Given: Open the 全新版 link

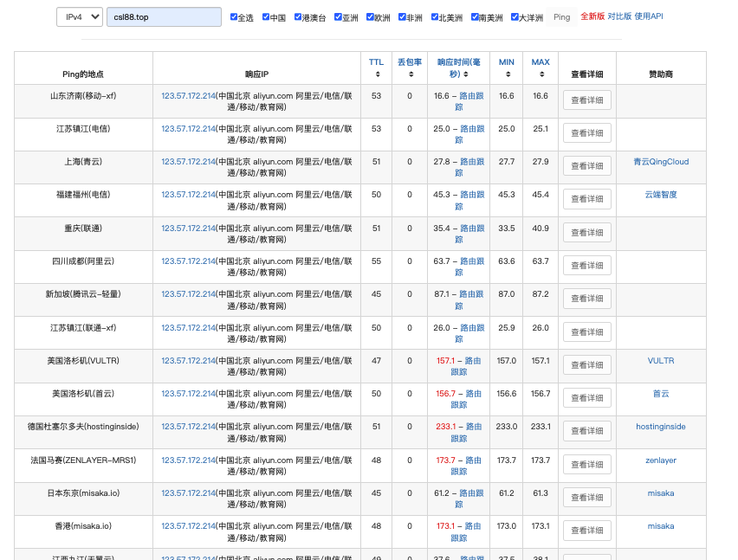Looking at the screenshot, I should [x=592, y=16].
